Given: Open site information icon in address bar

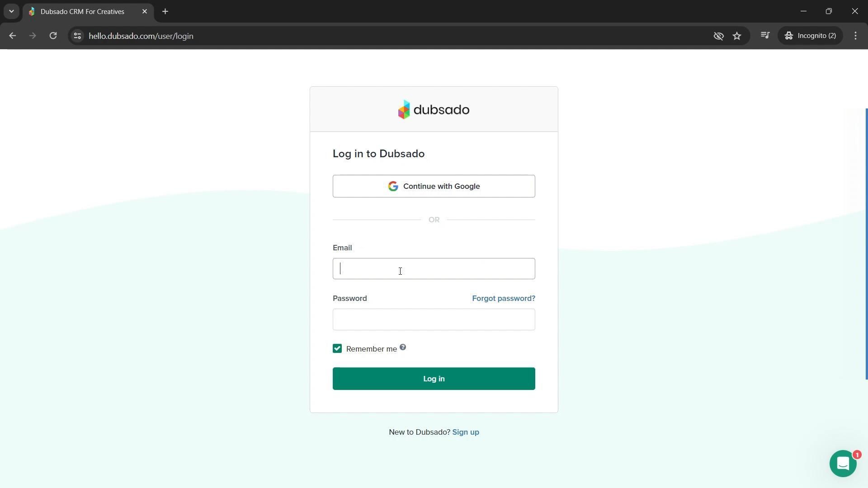Looking at the screenshot, I should 77,36.
